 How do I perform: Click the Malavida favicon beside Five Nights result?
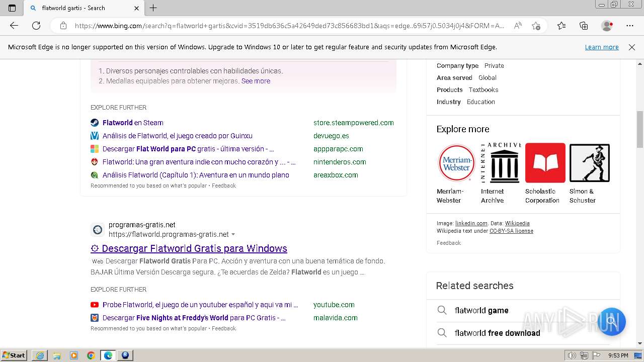point(95,318)
